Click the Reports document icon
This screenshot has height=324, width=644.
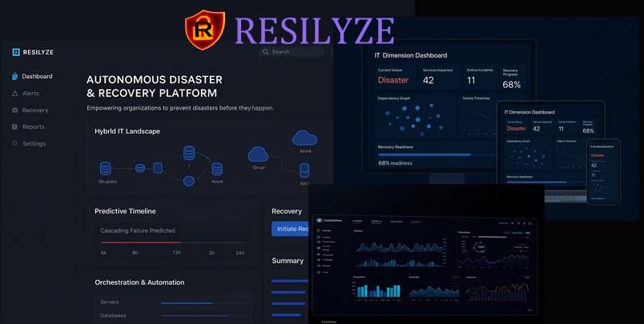[x=15, y=127]
